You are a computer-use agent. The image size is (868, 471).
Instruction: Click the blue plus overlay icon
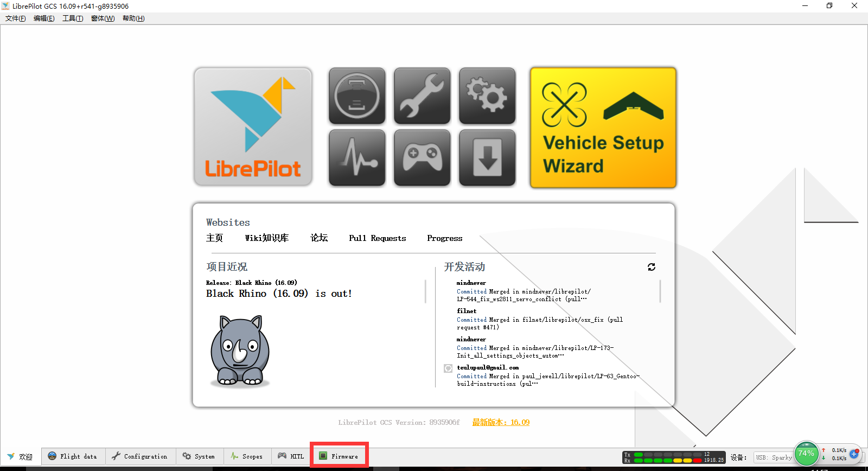854,454
